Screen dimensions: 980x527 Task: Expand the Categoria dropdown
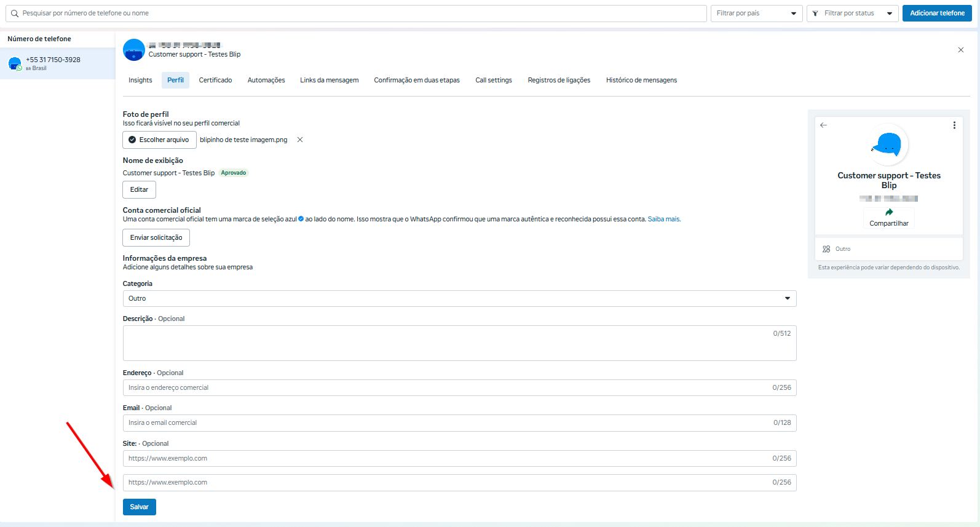tap(459, 298)
